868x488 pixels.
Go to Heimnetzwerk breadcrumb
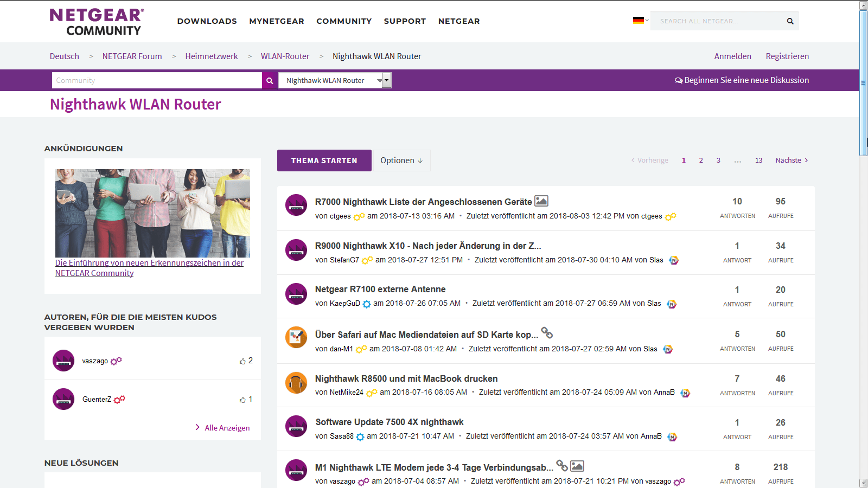pyautogui.click(x=212, y=56)
